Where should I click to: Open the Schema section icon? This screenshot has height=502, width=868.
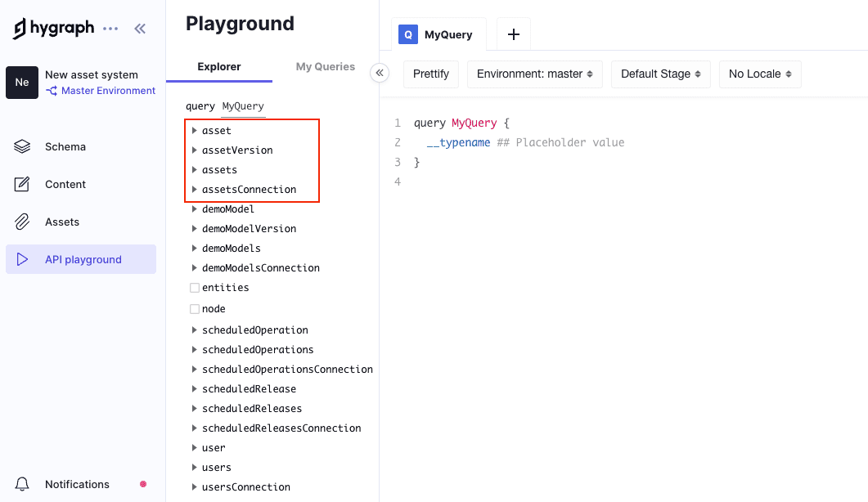(22, 146)
